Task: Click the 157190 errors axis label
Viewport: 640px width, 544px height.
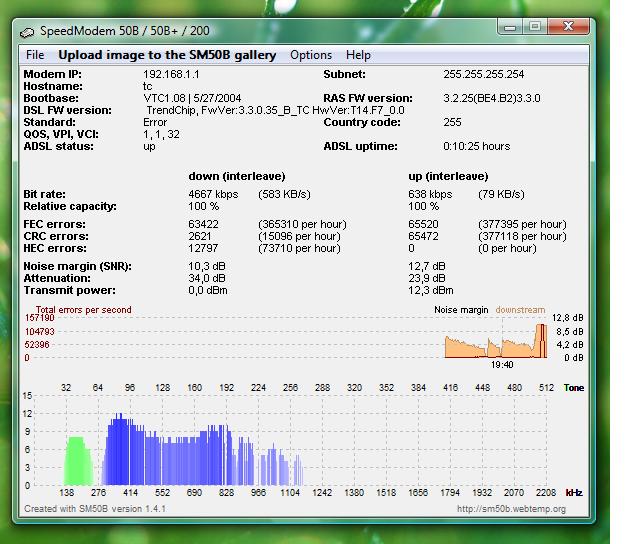Action: point(40,318)
